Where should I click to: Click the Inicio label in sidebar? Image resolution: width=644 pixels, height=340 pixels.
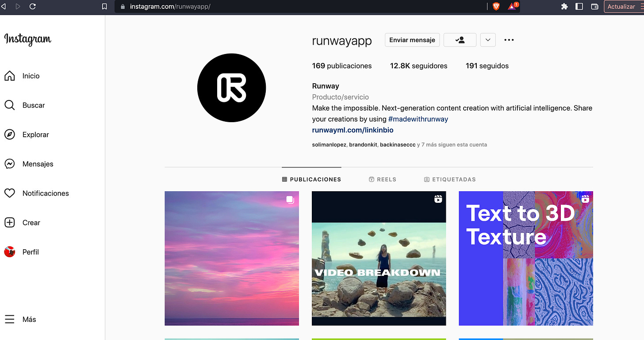tap(31, 76)
